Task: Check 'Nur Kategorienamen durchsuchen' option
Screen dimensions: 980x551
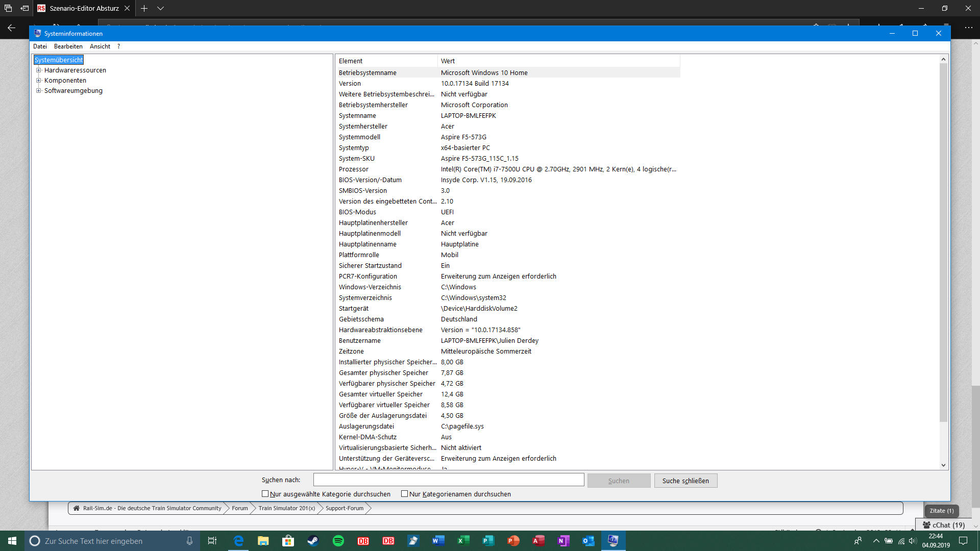Action: 404,494
